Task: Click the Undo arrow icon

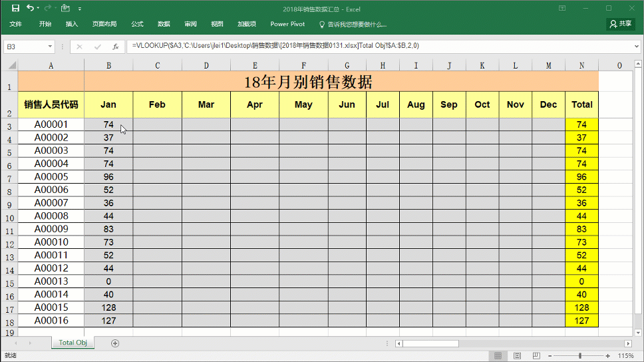Action: tap(30, 8)
